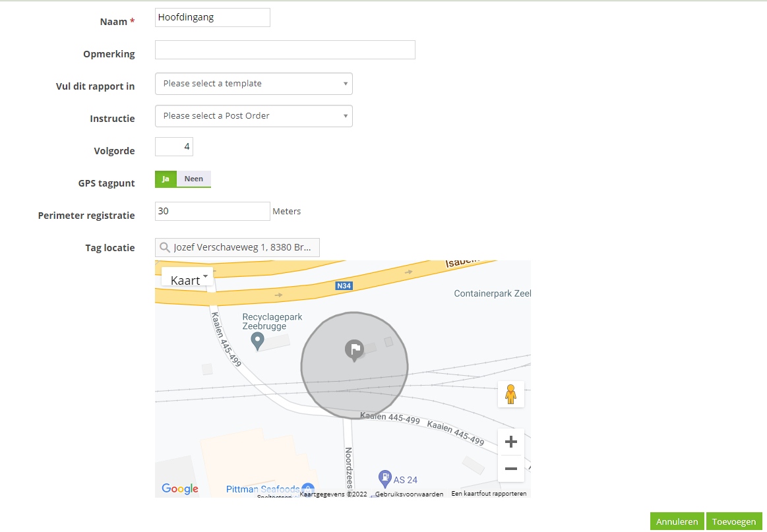Click the 'Recyclagepark Zeebrugge' map label
Image resolution: width=767 pixels, height=532 pixels.
pos(272,321)
